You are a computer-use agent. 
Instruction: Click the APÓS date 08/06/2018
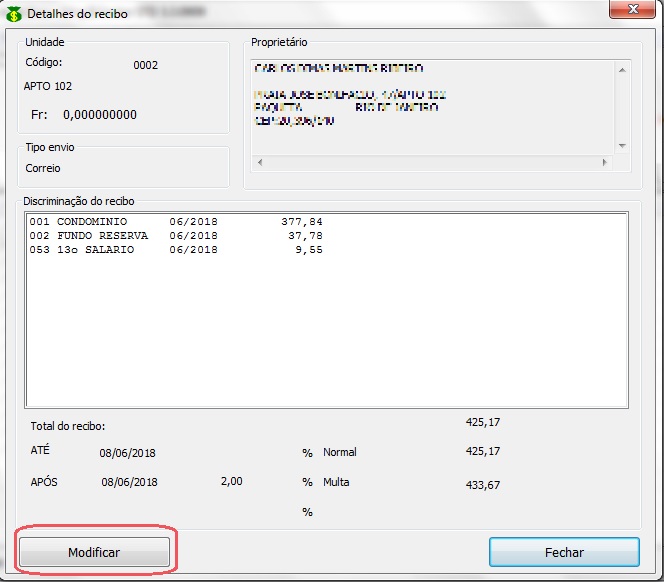coord(129,482)
